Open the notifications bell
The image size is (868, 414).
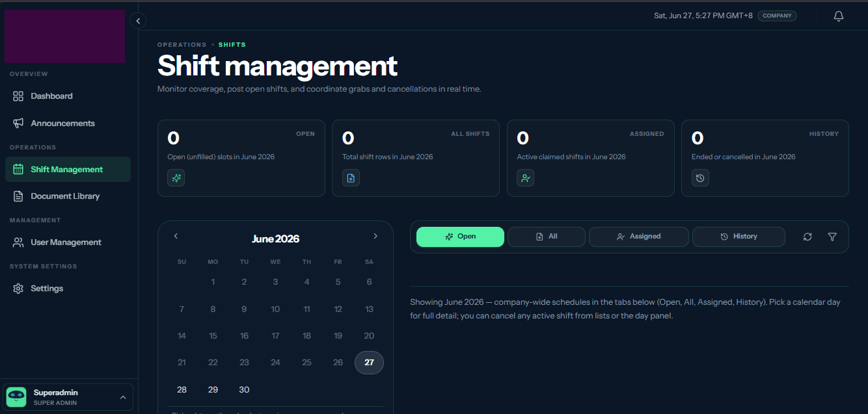(x=839, y=16)
